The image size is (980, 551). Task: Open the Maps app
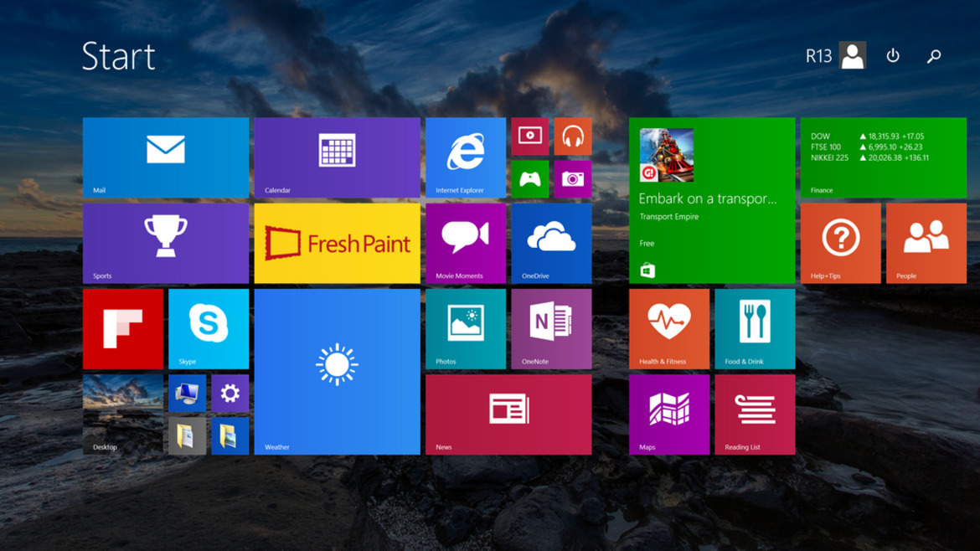tap(668, 414)
